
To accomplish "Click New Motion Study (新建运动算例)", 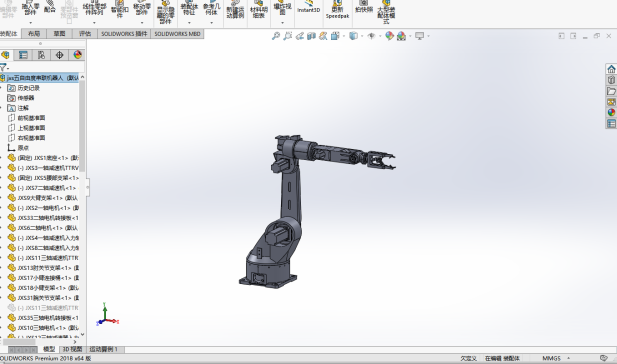I will click(235, 10).
